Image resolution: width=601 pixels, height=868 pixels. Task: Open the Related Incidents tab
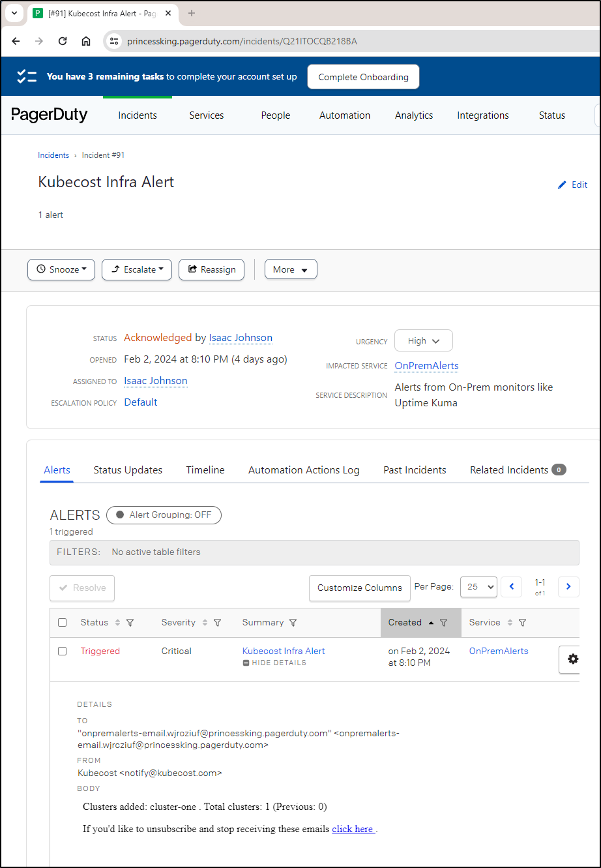point(518,470)
